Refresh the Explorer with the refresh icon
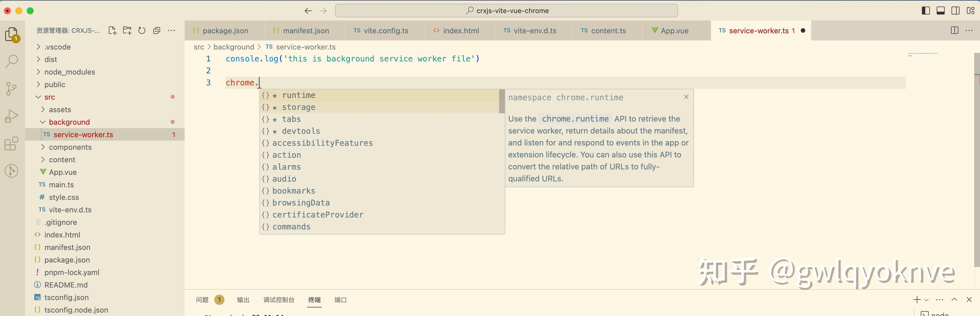The height and width of the screenshot is (316, 980). tap(142, 30)
